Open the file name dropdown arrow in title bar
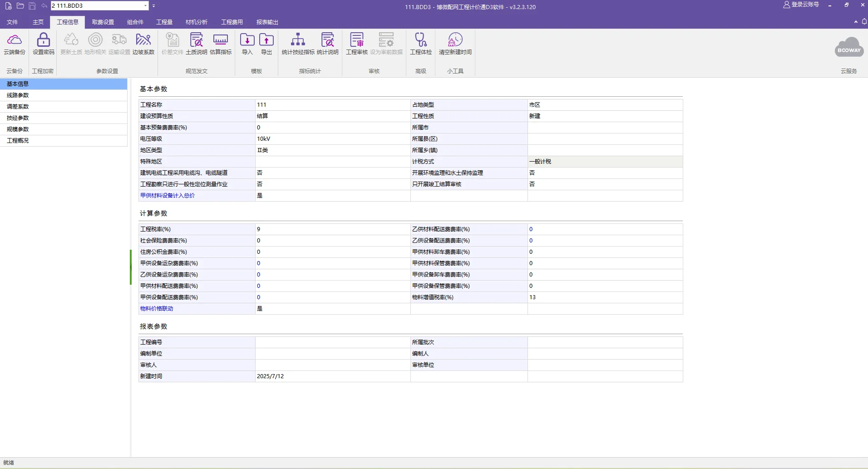 [145, 6]
